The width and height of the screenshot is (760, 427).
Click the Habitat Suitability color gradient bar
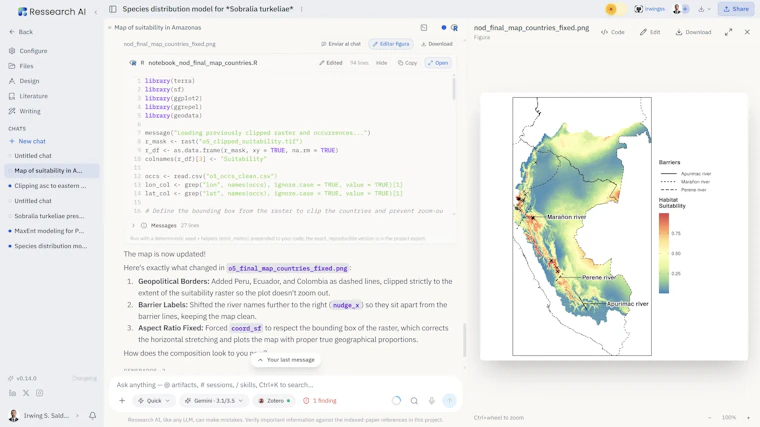coord(664,253)
